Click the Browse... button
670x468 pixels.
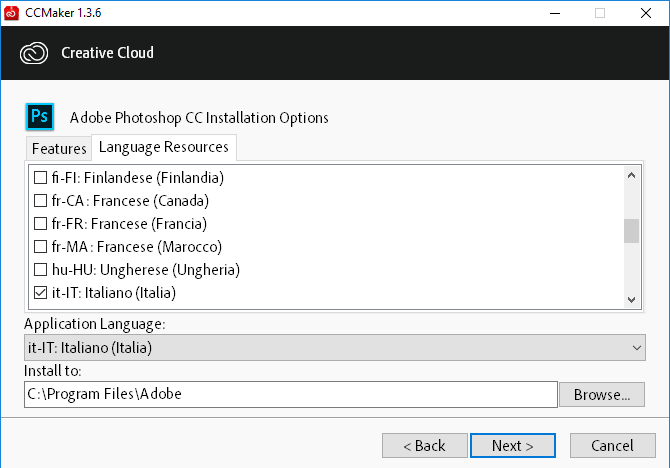point(602,394)
